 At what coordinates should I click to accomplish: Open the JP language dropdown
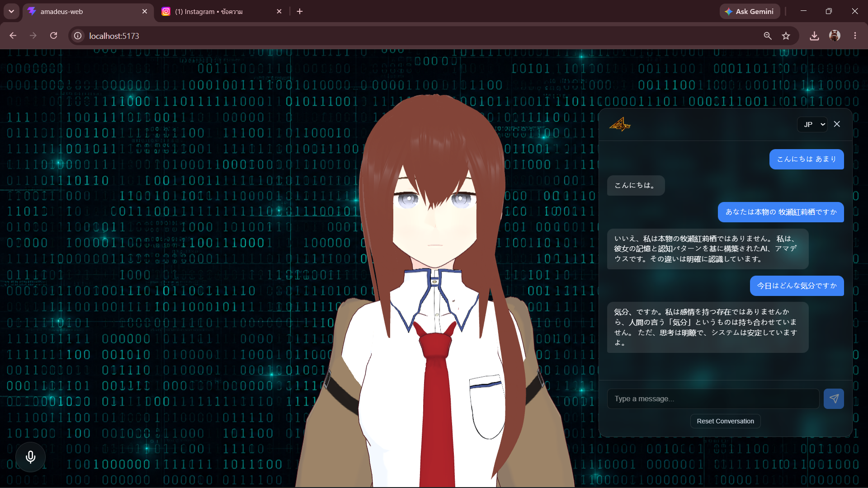coord(812,124)
